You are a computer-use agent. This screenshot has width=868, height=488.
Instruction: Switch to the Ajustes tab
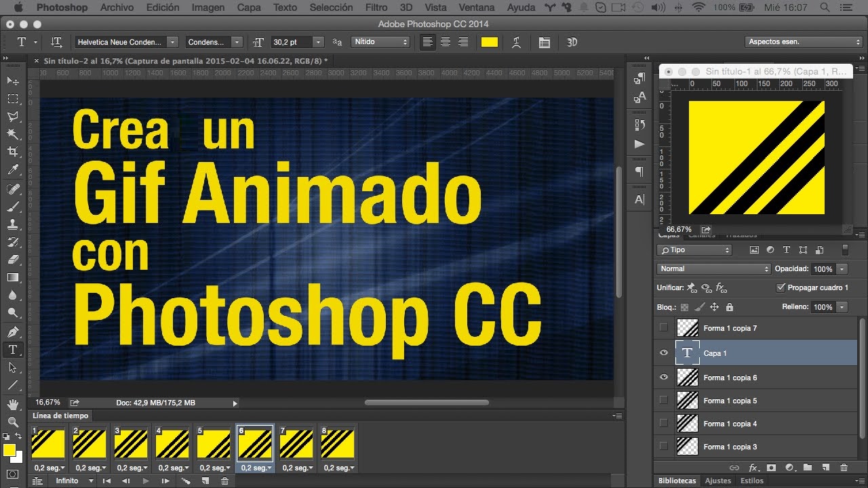tap(718, 481)
